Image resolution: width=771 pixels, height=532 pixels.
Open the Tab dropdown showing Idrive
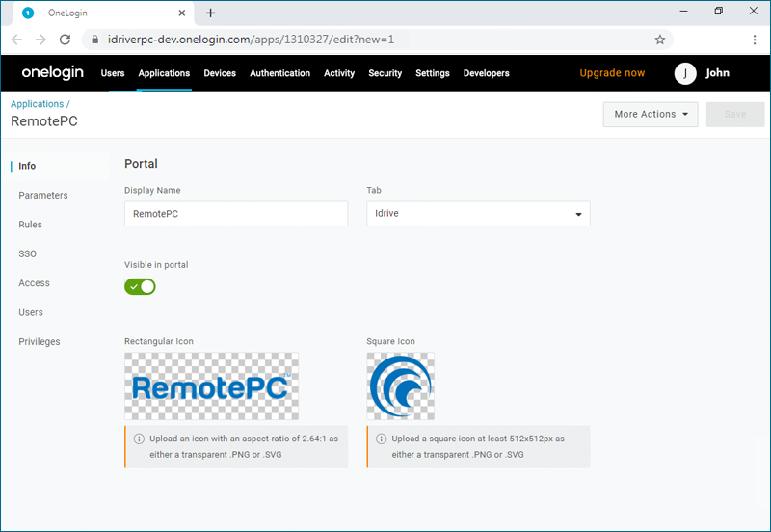tap(478, 214)
